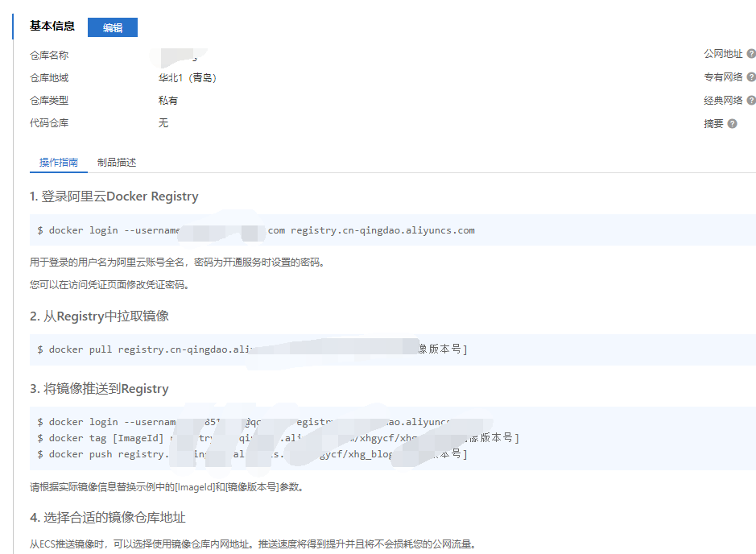
Task: Click the 经典网络 label
Action: [x=723, y=101]
